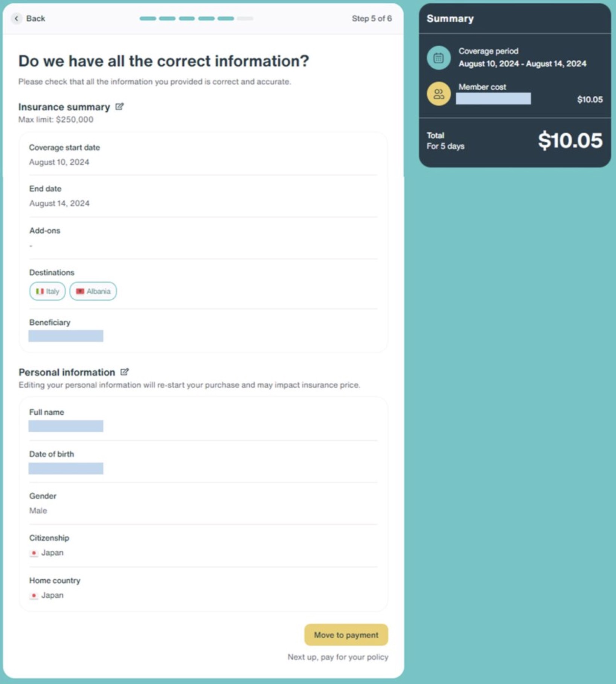Click the End date August 14 value
The width and height of the screenshot is (616, 684).
pos(59,203)
